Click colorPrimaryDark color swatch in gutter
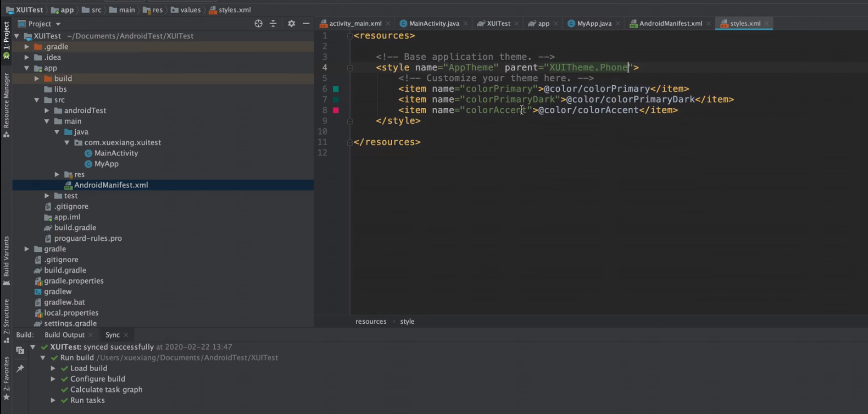The height and width of the screenshot is (414, 868). (336, 100)
